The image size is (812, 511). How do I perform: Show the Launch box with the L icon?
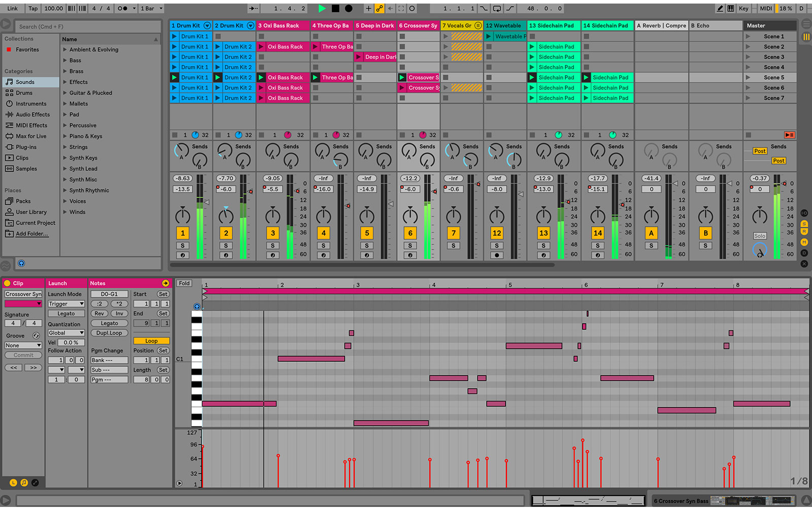point(13,483)
